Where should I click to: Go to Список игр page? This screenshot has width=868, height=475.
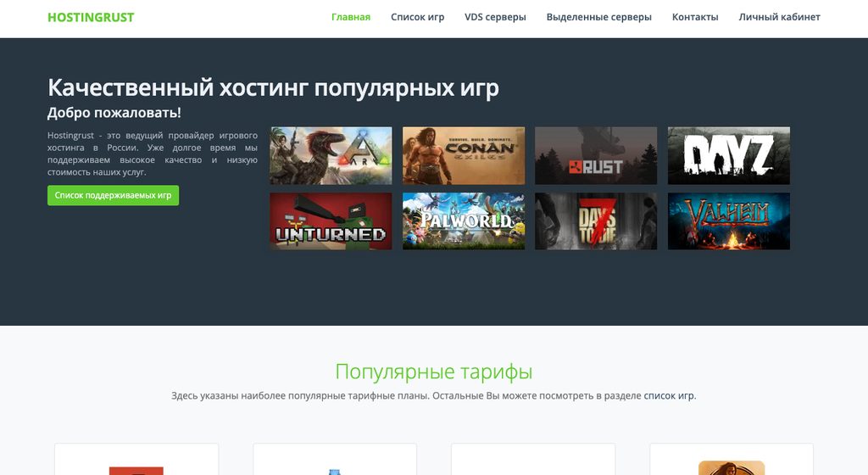(x=417, y=17)
